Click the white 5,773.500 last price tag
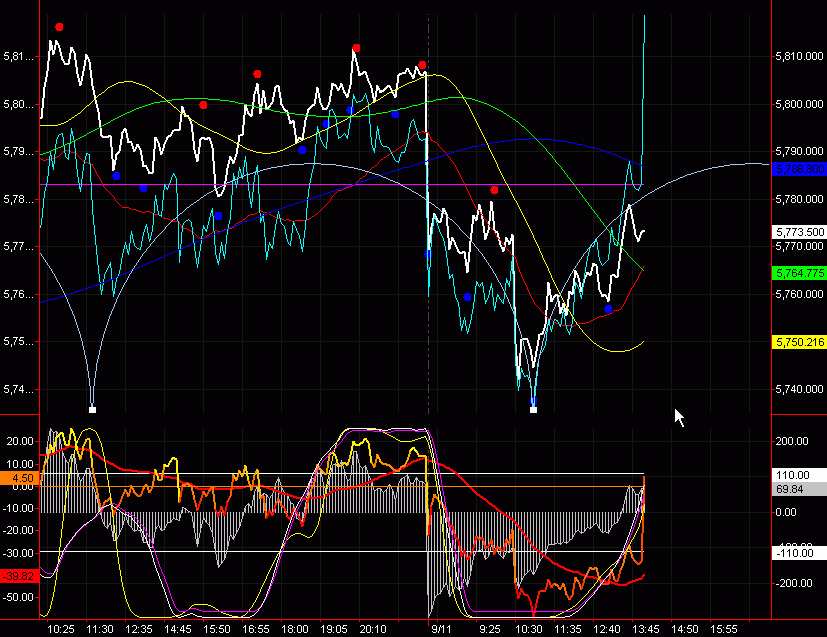The image size is (827, 637). [799, 232]
